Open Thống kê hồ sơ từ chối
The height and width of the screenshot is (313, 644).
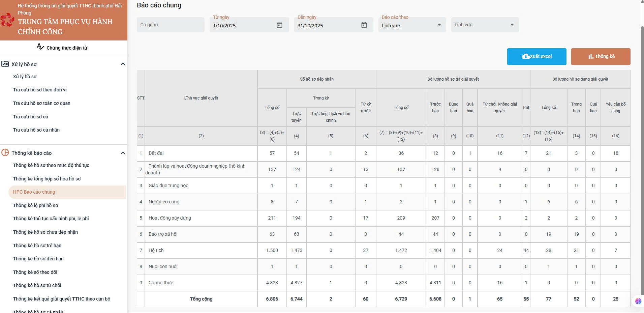37,285
